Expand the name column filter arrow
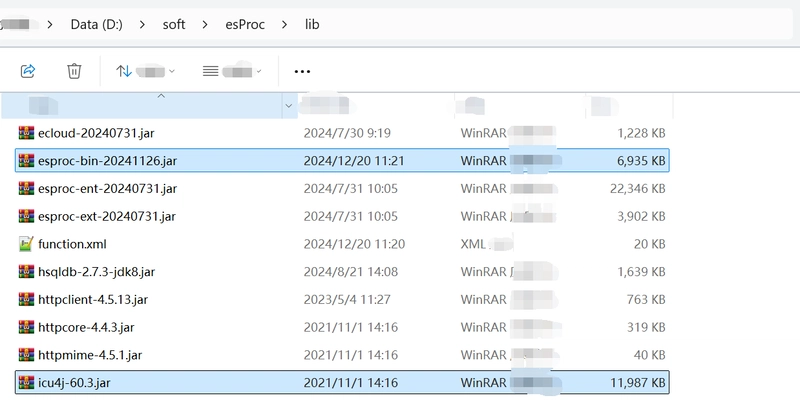The height and width of the screenshot is (400, 800). [x=289, y=106]
